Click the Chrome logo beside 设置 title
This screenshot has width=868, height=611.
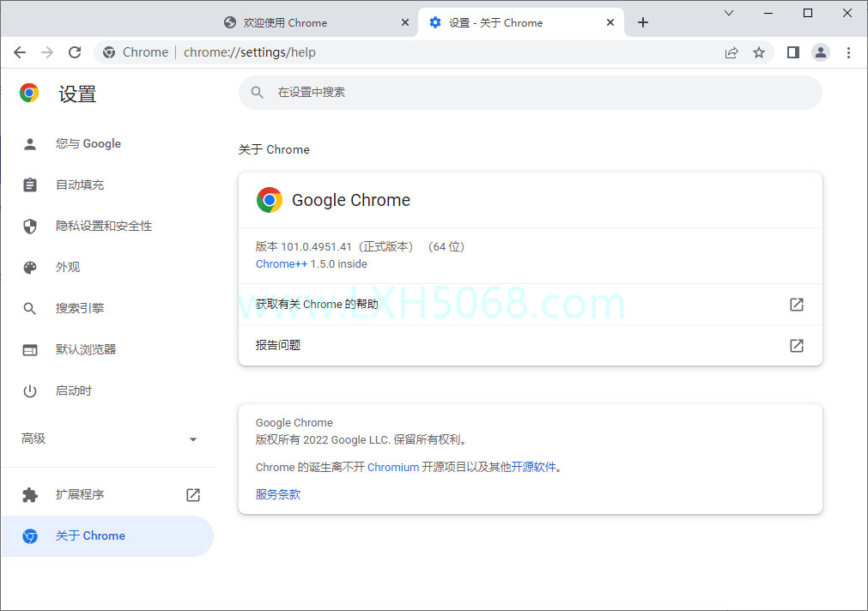tap(29, 93)
